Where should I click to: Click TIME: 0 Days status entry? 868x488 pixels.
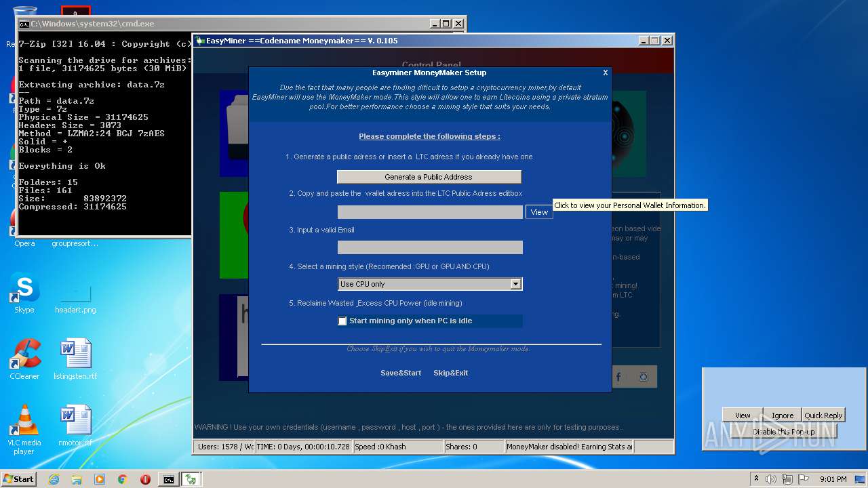coord(304,447)
